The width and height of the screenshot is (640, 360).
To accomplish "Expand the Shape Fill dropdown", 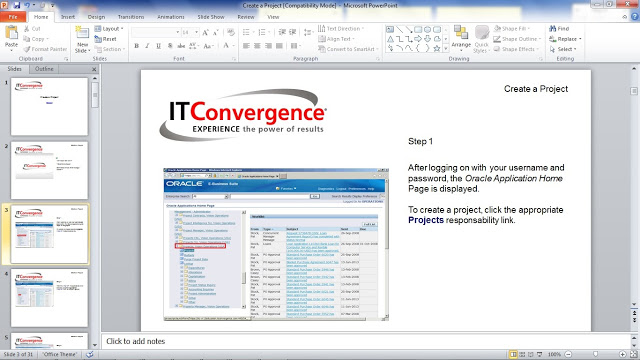I will [x=512, y=29].
